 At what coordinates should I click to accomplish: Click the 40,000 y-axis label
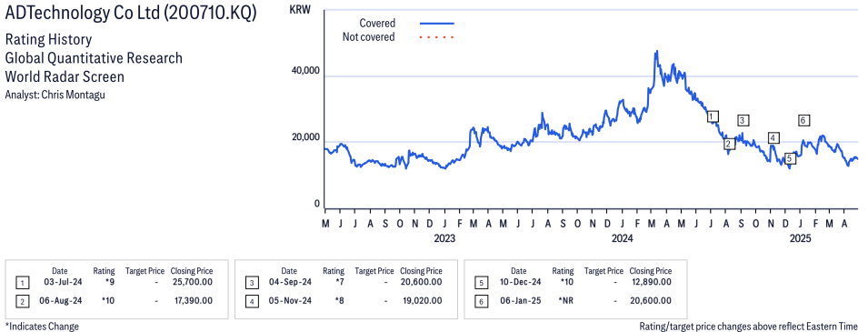(305, 71)
